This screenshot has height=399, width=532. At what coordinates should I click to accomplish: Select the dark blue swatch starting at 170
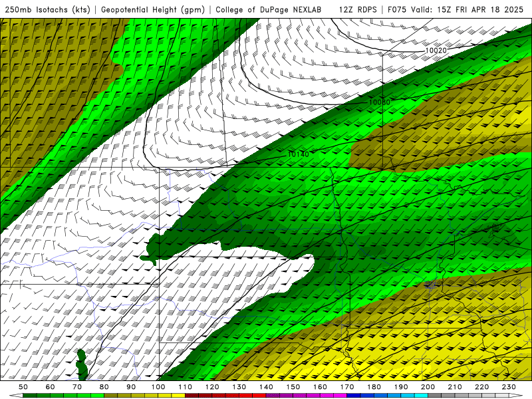(354, 396)
